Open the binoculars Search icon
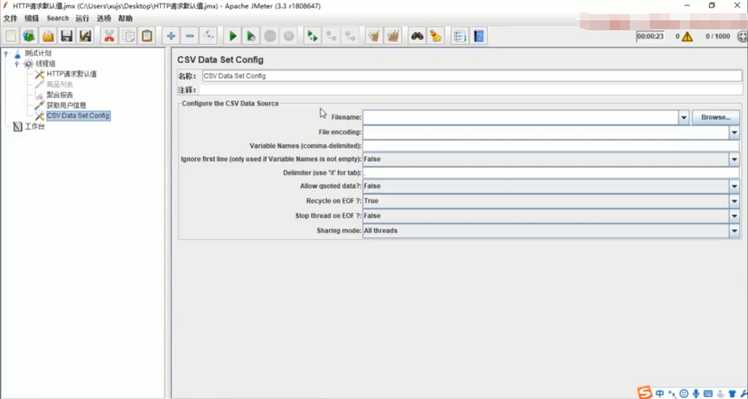Image resolution: width=748 pixels, height=399 pixels. click(x=417, y=36)
